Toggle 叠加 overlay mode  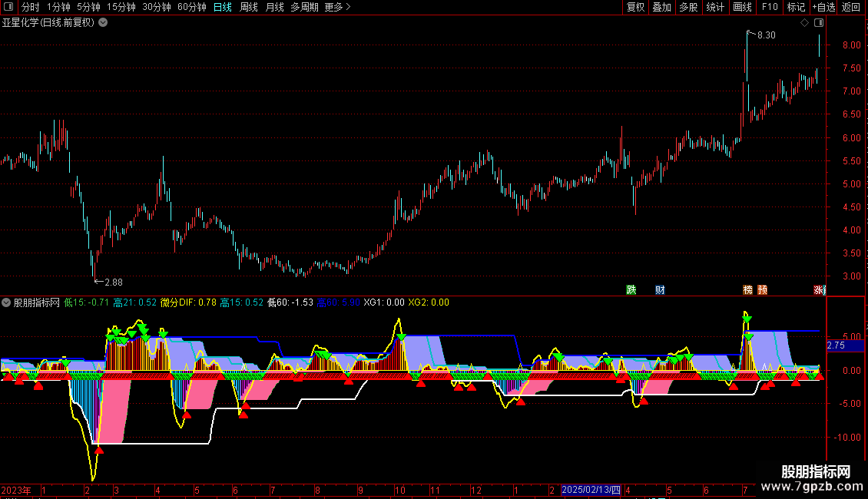click(x=662, y=7)
